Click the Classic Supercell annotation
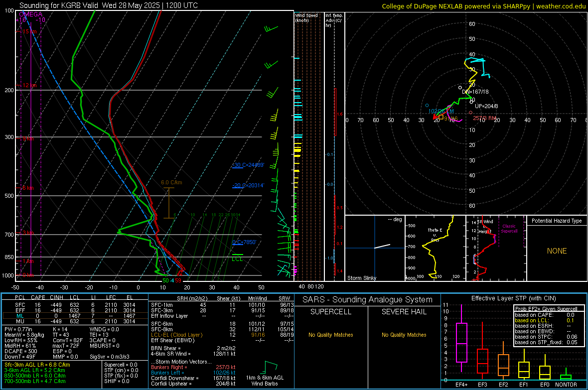 point(509,229)
